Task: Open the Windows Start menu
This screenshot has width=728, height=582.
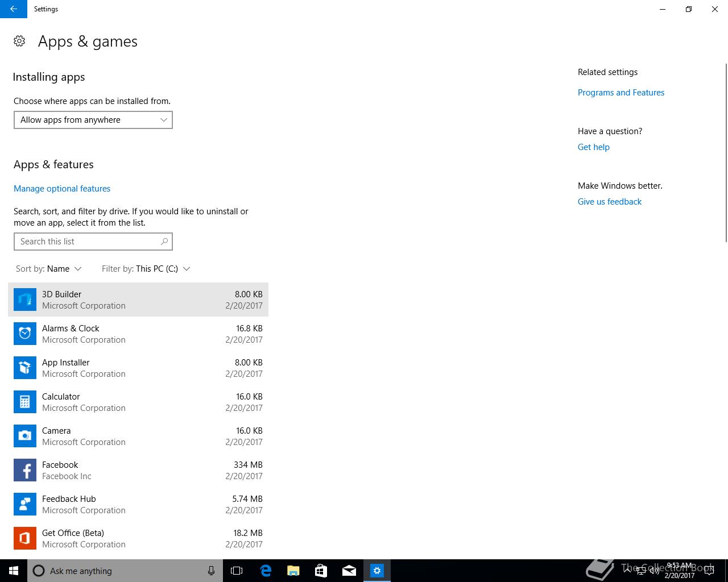Action: (14, 571)
